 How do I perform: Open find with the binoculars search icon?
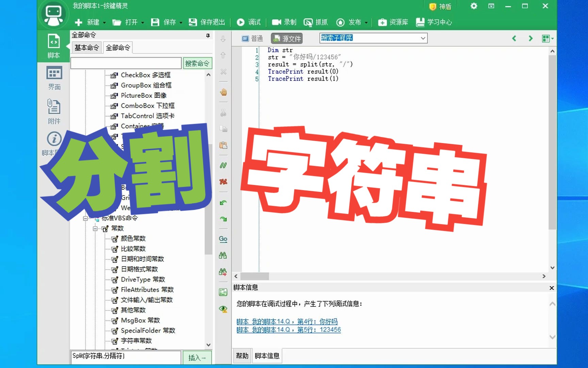coord(223,255)
